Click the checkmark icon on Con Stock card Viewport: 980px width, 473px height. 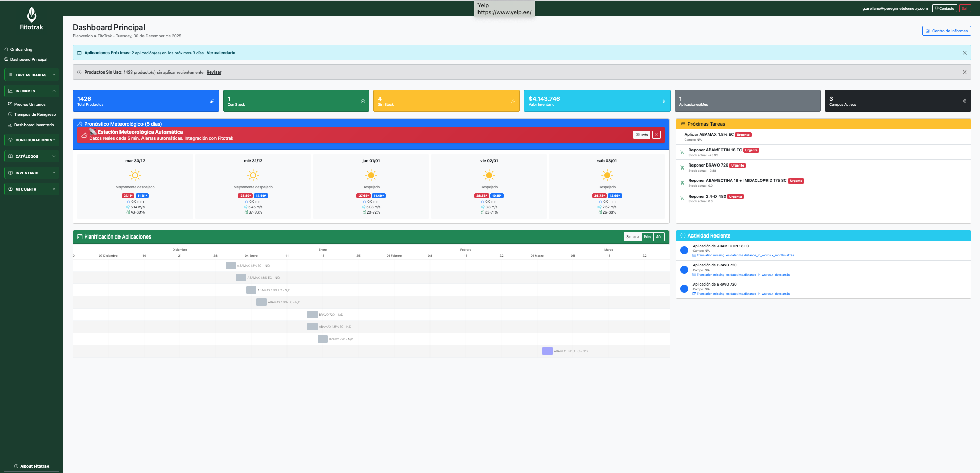[363, 101]
